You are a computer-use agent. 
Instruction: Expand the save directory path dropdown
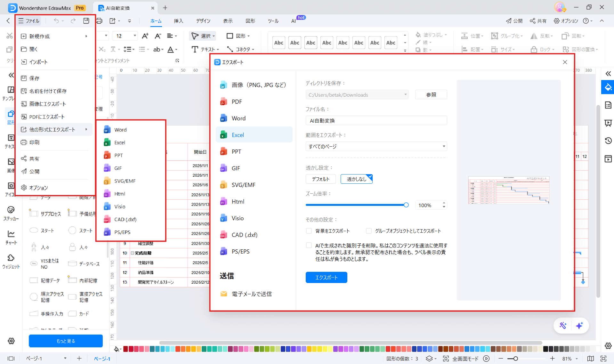coord(405,94)
